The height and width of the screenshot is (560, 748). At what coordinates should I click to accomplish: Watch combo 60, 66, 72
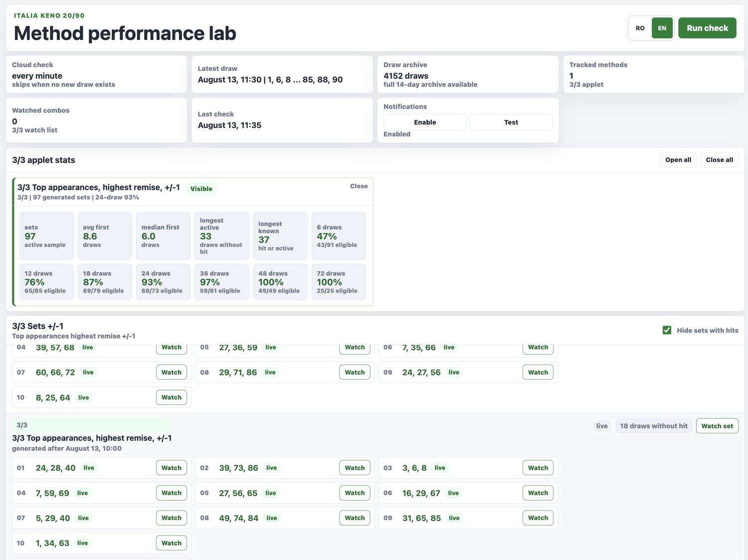(172, 372)
